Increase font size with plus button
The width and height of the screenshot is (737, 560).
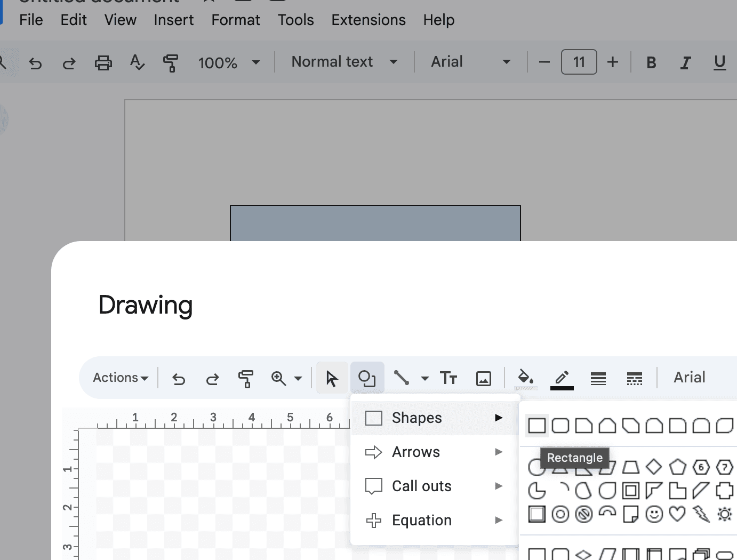[x=613, y=62]
